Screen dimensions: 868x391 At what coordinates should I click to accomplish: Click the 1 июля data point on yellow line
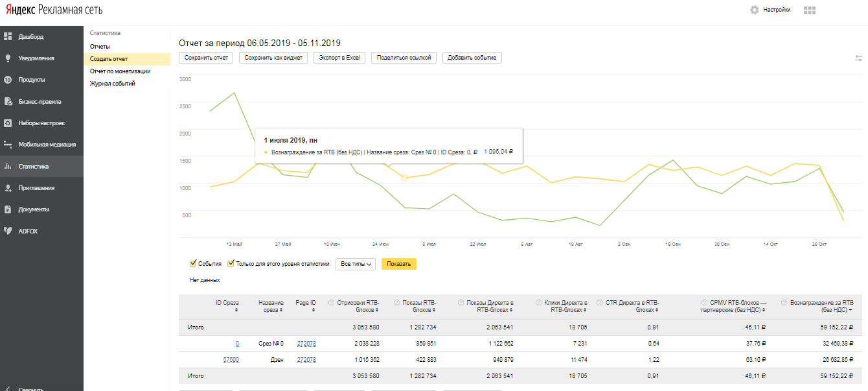405,178
